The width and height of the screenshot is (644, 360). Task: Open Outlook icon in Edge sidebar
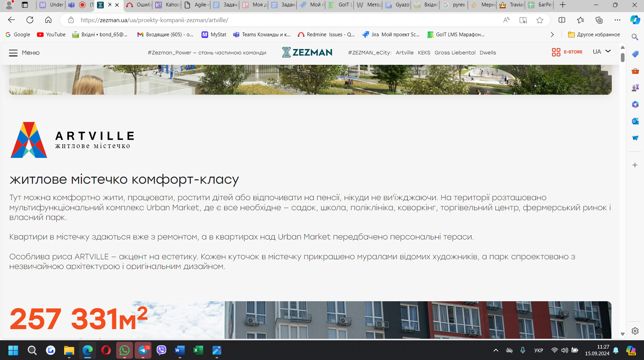click(x=635, y=121)
